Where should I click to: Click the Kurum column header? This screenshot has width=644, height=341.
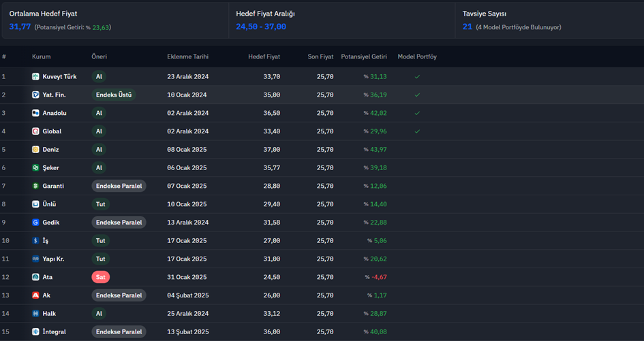click(42, 56)
